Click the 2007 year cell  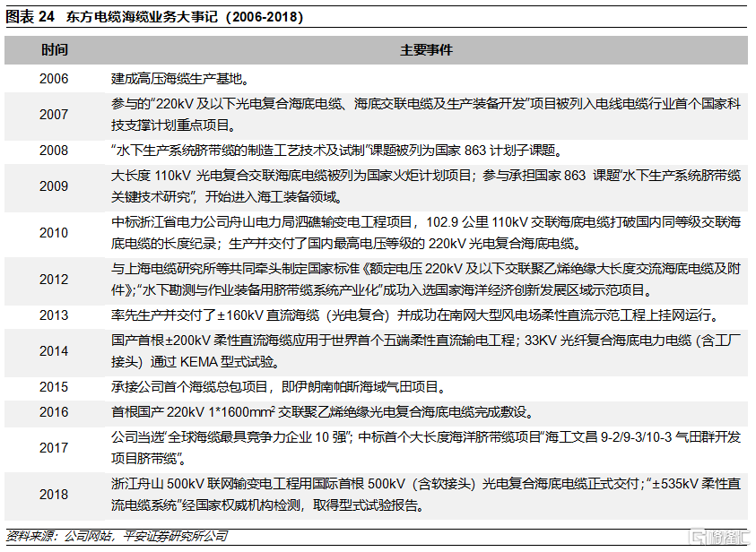[54, 115]
